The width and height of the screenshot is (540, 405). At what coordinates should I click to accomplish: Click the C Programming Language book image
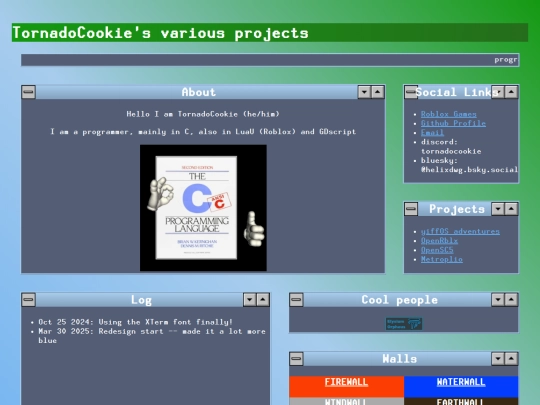203,208
